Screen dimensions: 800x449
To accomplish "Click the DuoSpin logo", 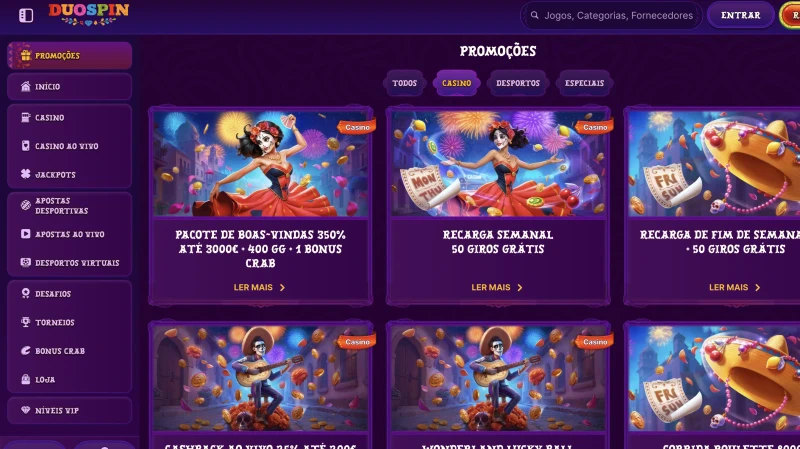I will click(89, 14).
